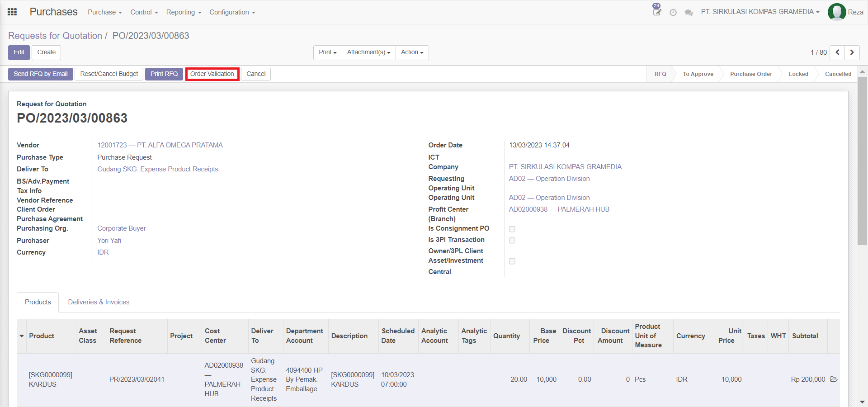Open the Corporate Buyer link
Viewport: 868px width, 407px height.
coord(122,228)
